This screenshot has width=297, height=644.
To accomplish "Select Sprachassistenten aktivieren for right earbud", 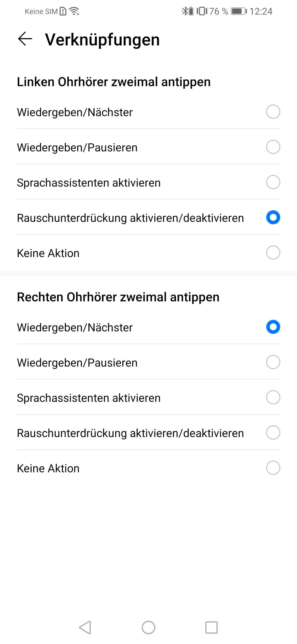I will [x=273, y=397].
